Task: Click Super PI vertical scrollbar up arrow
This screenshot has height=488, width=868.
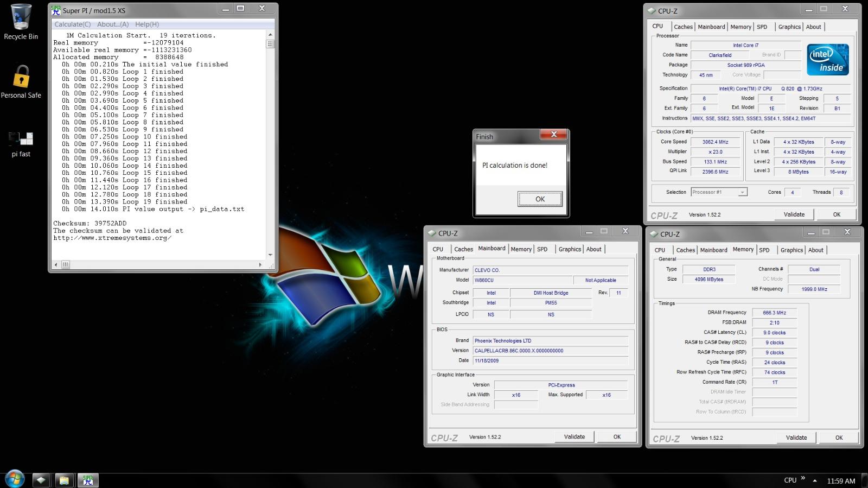Action: 270,35
